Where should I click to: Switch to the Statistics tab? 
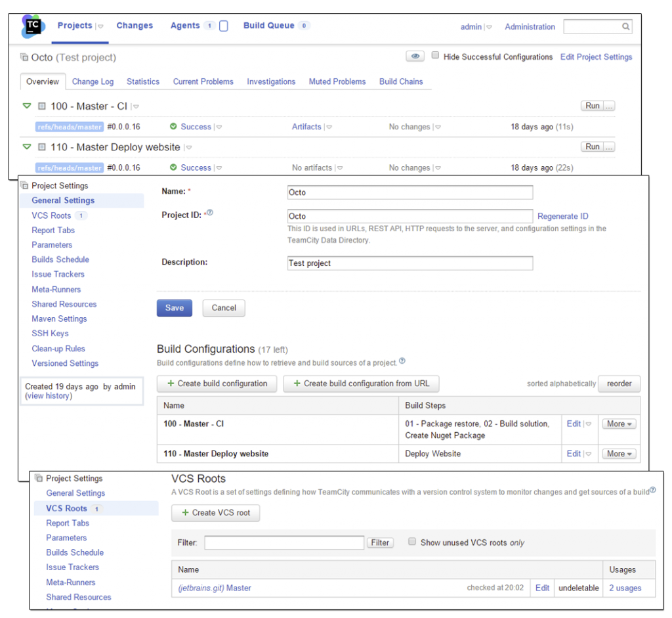[142, 81]
